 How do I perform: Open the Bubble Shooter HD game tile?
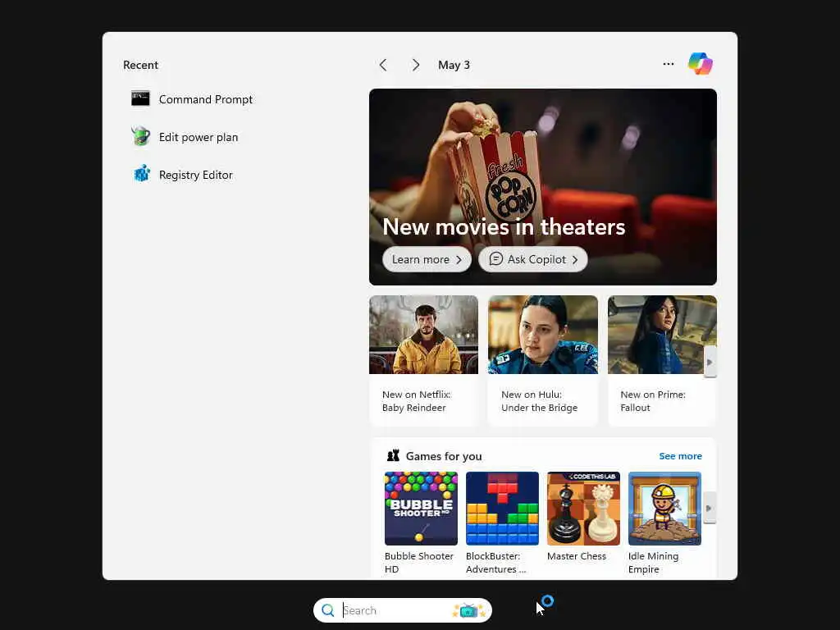pos(421,509)
